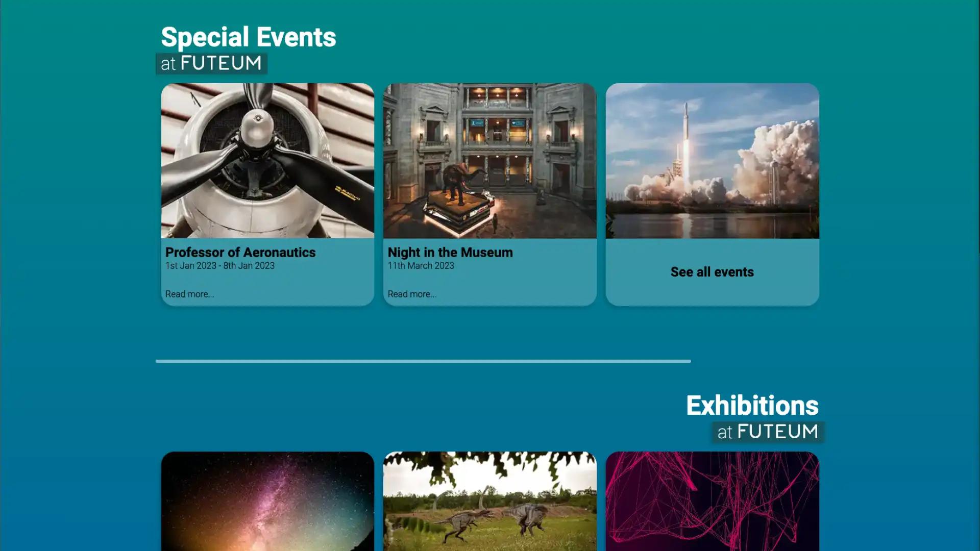The image size is (980, 551).
Task: Click Read more under Professor of Aeronautics
Action: click(189, 294)
